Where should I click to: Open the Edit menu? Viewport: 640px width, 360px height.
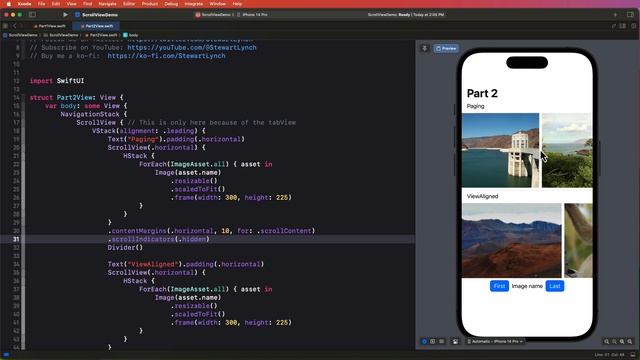pos(56,4)
